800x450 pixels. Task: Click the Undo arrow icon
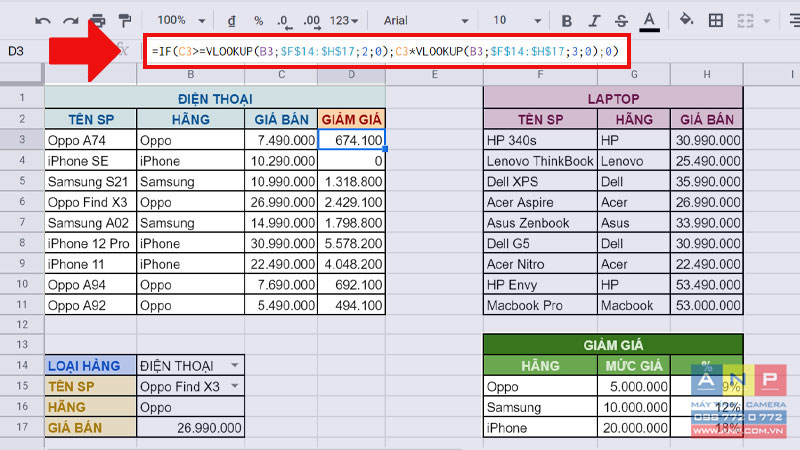(43, 21)
